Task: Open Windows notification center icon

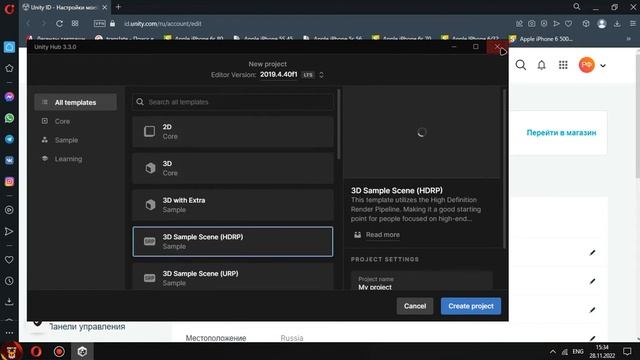Action: (627, 351)
